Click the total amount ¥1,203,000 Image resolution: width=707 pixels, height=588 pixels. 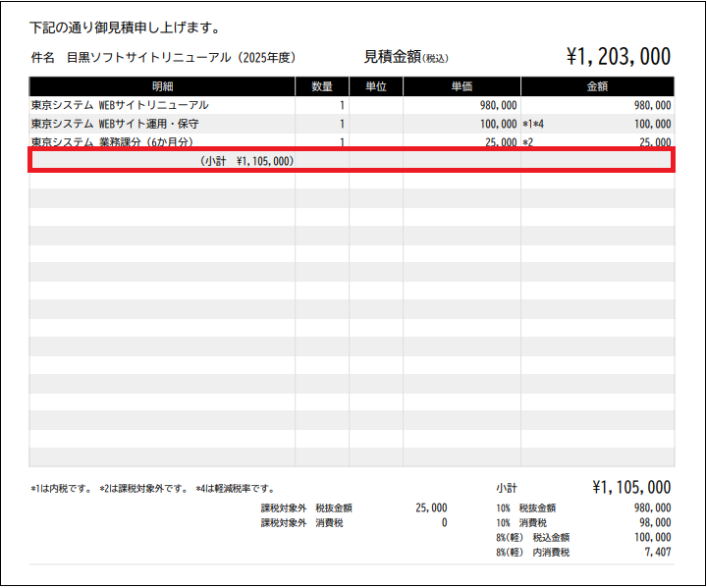619,57
